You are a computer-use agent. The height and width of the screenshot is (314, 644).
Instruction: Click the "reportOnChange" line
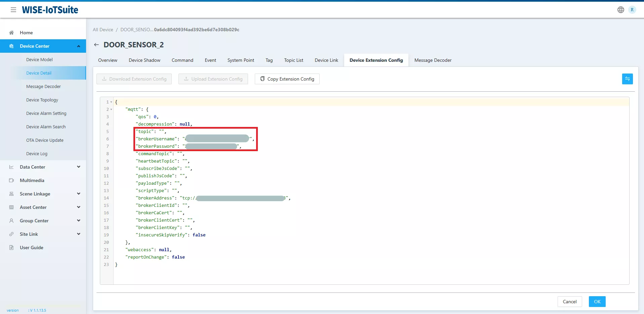(x=155, y=257)
